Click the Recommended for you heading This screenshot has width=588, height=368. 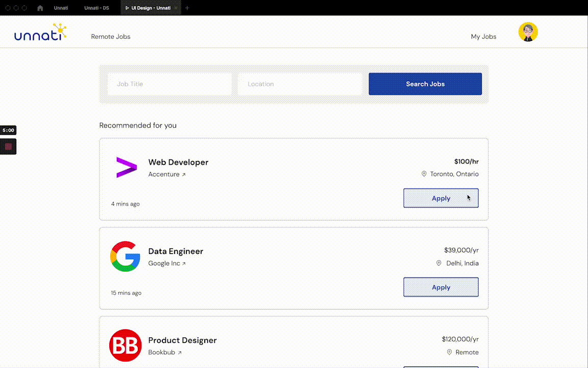[138, 125]
